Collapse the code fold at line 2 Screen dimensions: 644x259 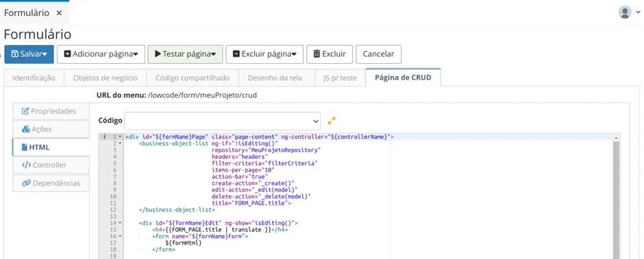(x=119, y=143)
